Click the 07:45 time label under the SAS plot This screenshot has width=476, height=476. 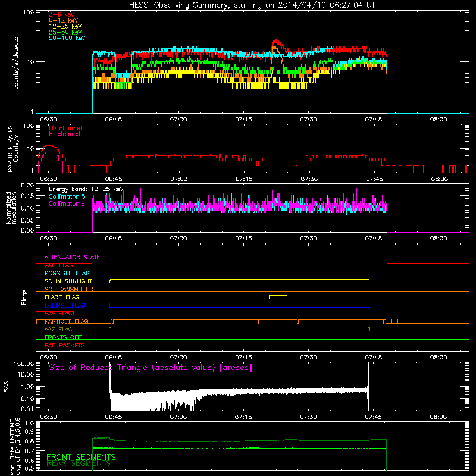[x=374, y=417]
